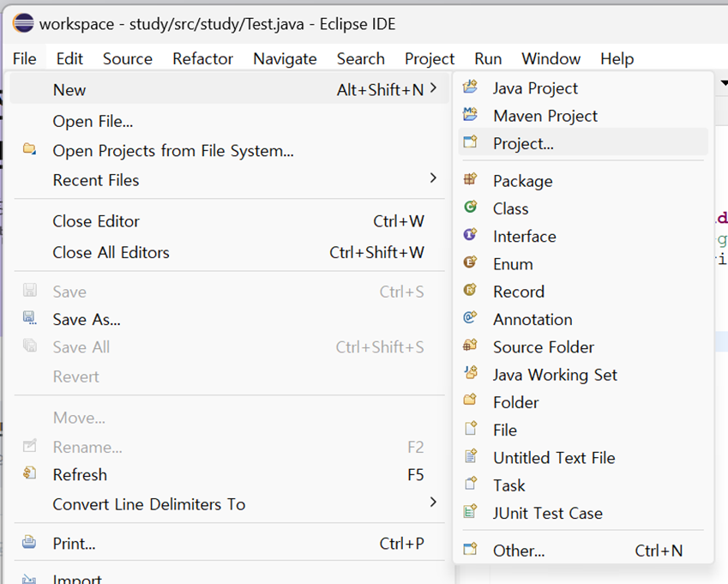
Task: Click the F5 shortcut text beside Refresh
Action: pos(416,475)
